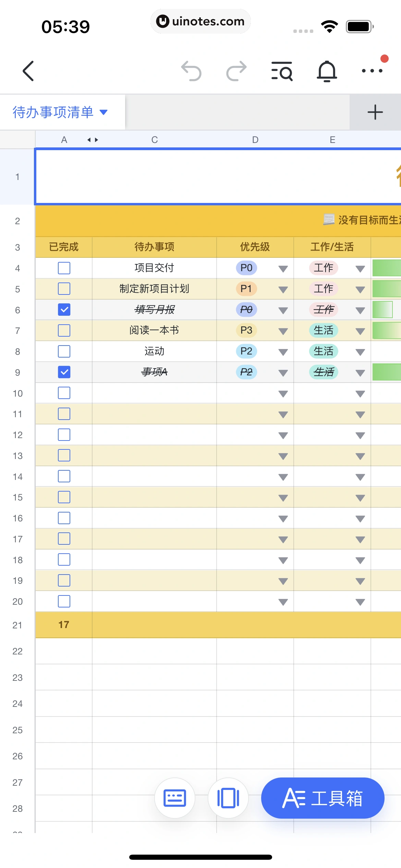Viewport: 401px width, 868px height.
Task: Open the 工具箱 toolbox button
Action: click(x=323, y=798)
